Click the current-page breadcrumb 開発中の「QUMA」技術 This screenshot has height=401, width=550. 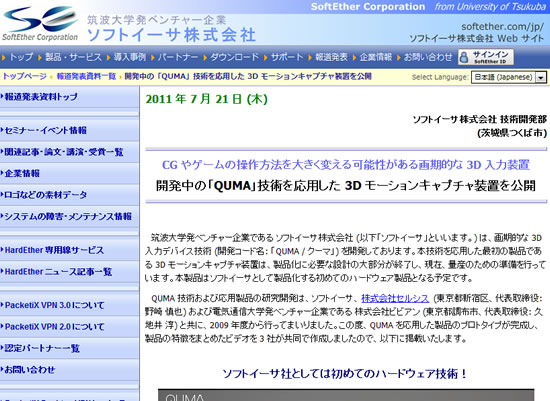pos(248,76)
